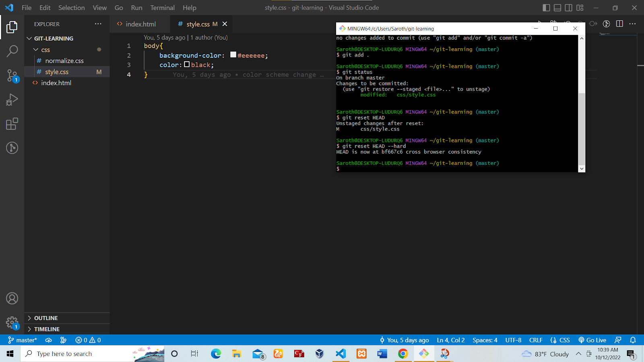Open normalize.css in the explorer

[64, 61]
